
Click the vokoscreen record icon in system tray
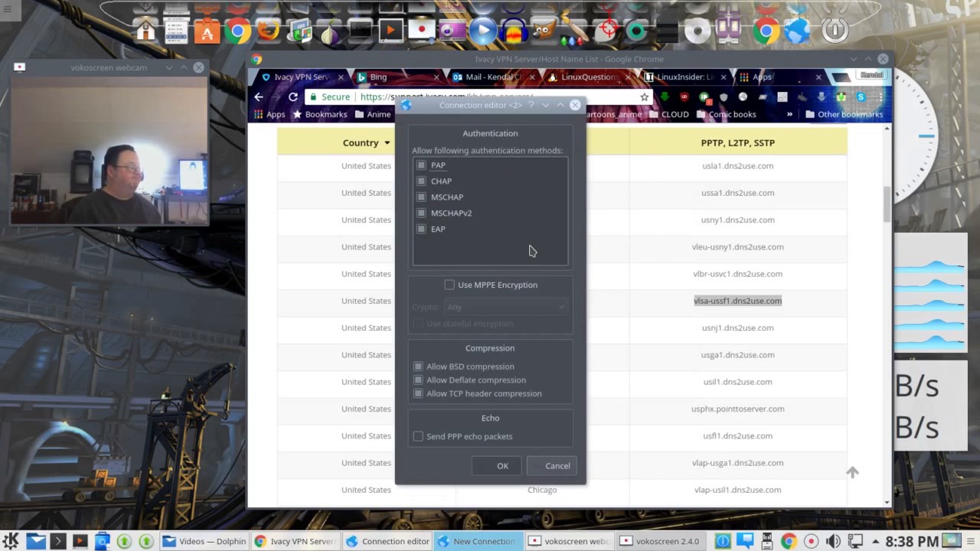pyautogui.click(x=811, y=542)
